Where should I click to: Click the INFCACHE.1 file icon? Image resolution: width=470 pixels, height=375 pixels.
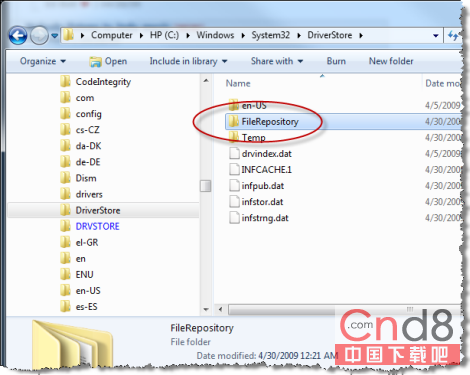coord(234,169)
